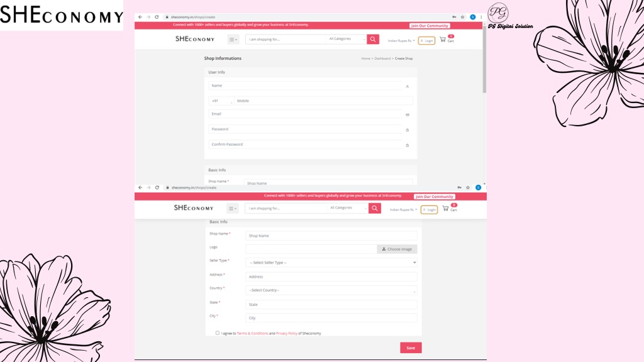The height and width of the screenshot is (362, 644).
Task: Open Terms & Conditions link
Action: pyautogui.click(x=253, y=333)
